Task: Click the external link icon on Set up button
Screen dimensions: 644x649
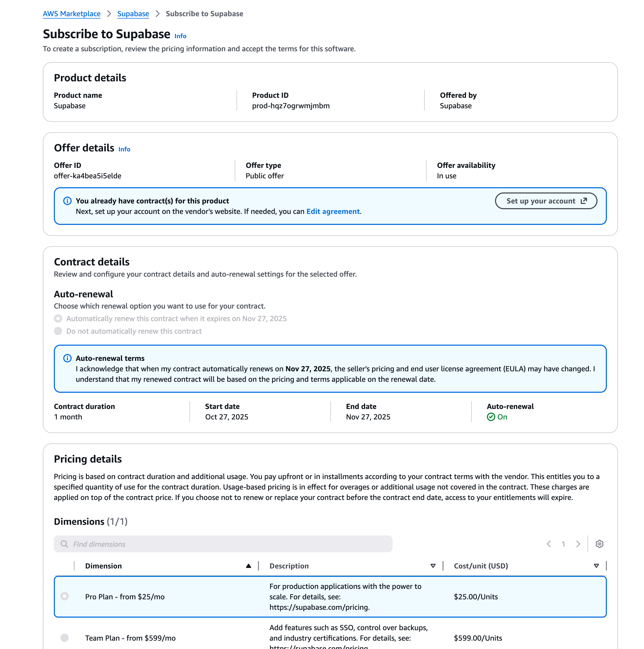Action: tap(584, 201)
